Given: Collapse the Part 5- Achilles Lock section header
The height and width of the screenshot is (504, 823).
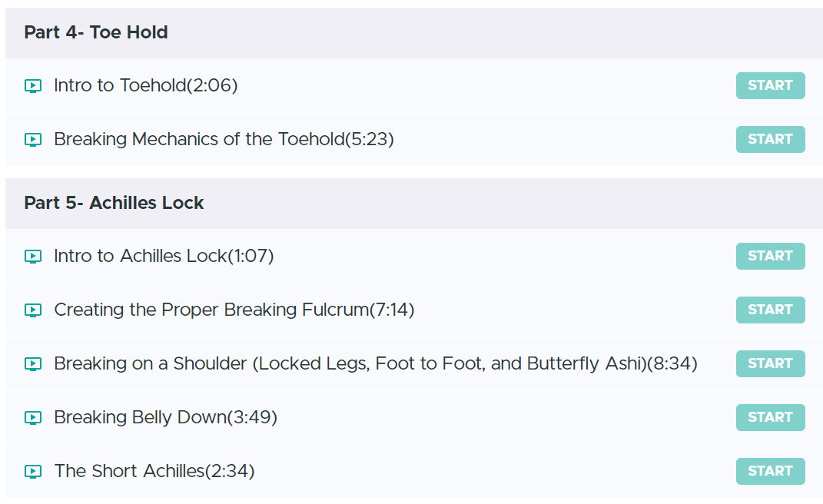Looking at the screenshot, I should click(114, 203).
